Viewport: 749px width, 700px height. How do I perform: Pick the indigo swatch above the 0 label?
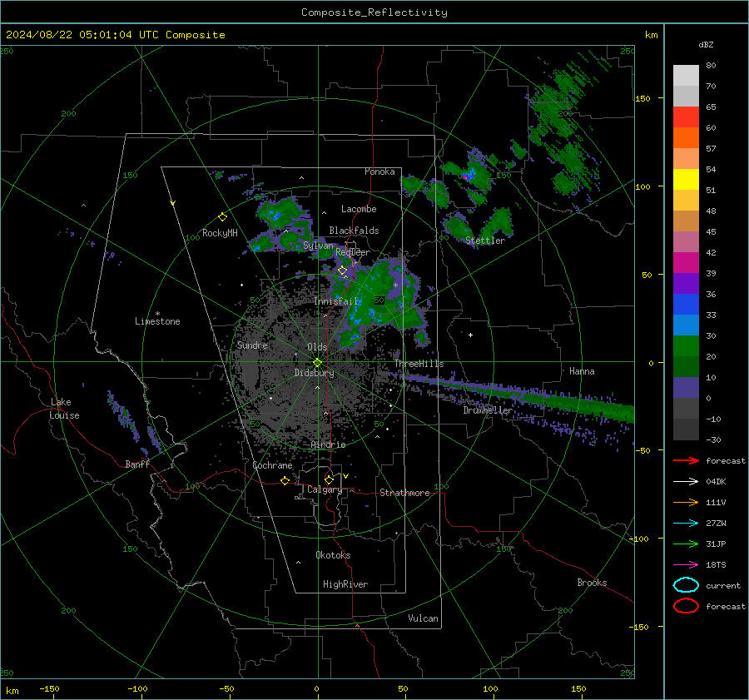[686, 388]
